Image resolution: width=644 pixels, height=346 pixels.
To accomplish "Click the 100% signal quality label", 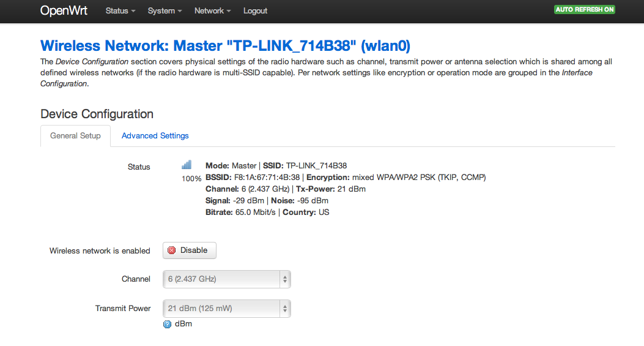I will 191,179.
